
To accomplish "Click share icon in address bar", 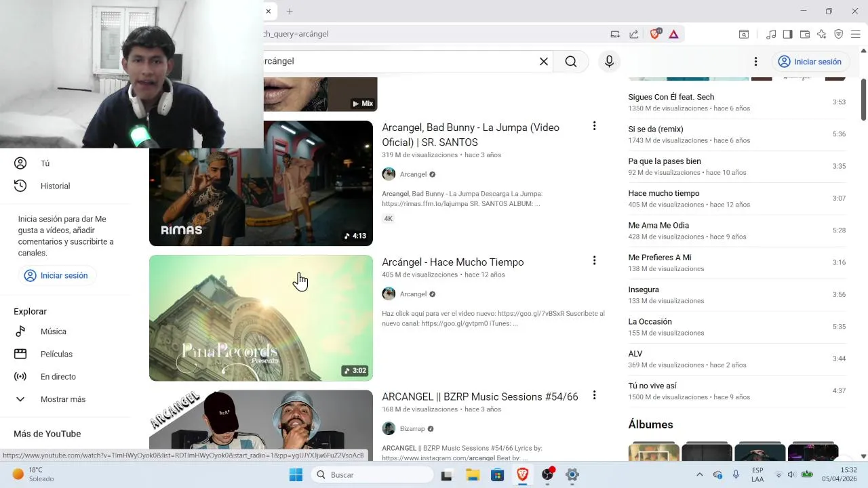I will (x=633, y=34).
